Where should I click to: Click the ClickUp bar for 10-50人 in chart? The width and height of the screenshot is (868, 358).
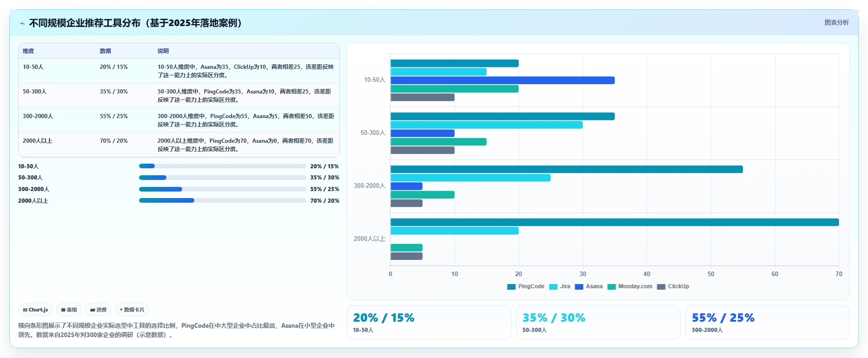coord(423,97)
